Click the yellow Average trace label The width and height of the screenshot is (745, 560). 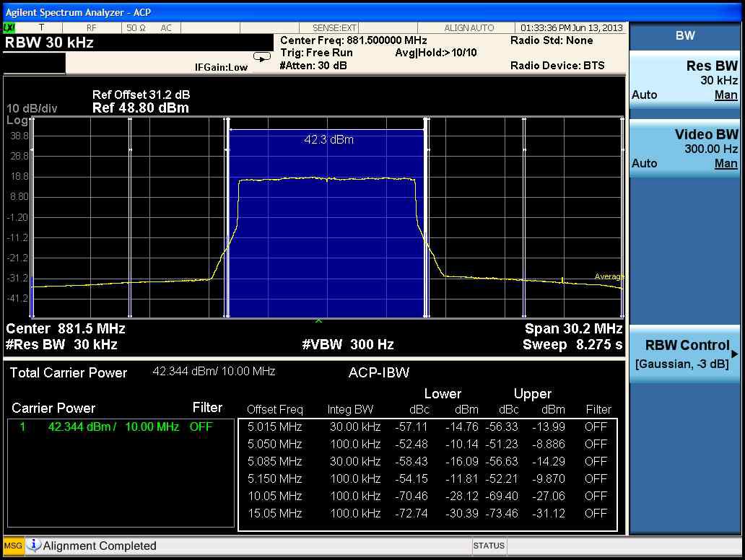pyautogui.click(x=609, y=276)
